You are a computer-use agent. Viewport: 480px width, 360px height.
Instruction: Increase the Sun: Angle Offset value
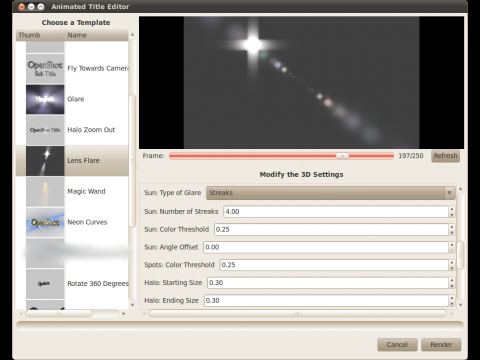click(x=452, y=245)
